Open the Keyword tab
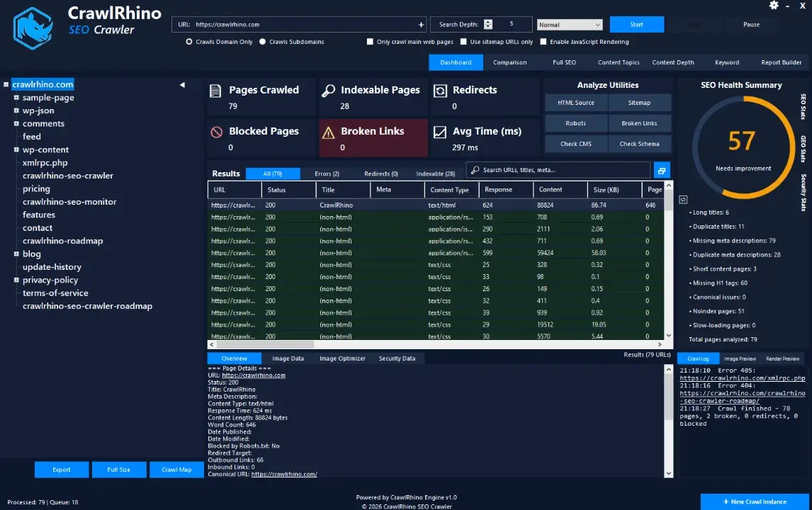 click(726, 62)
